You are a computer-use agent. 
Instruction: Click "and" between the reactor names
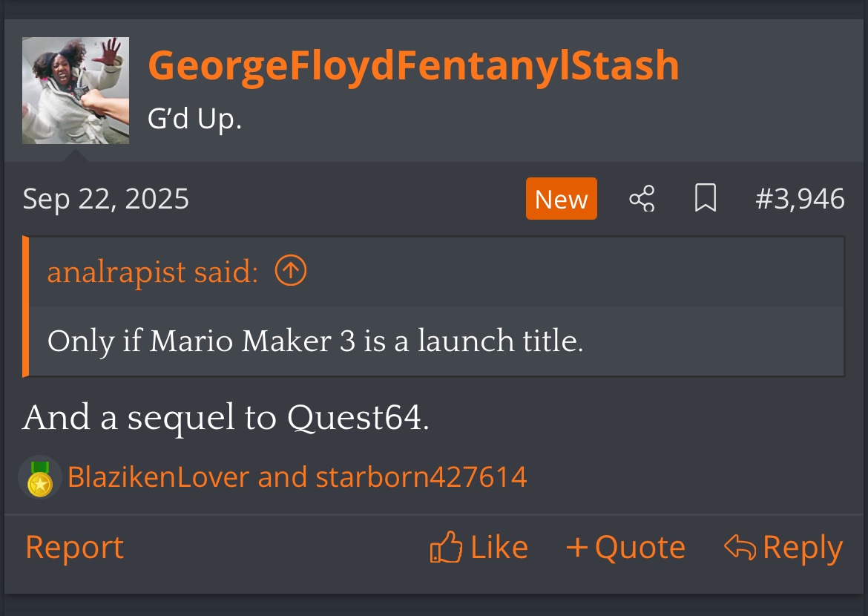[283, 477]
